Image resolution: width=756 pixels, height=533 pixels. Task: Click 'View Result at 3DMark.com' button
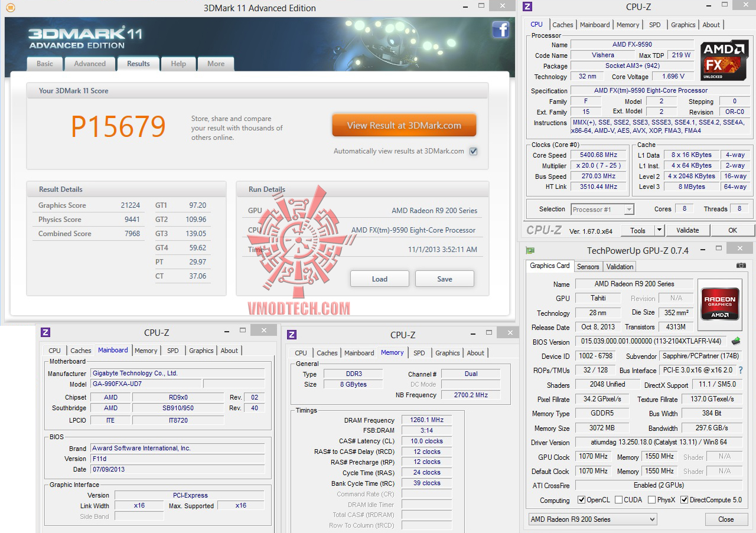pyautogui.click(x=404, y=125)
